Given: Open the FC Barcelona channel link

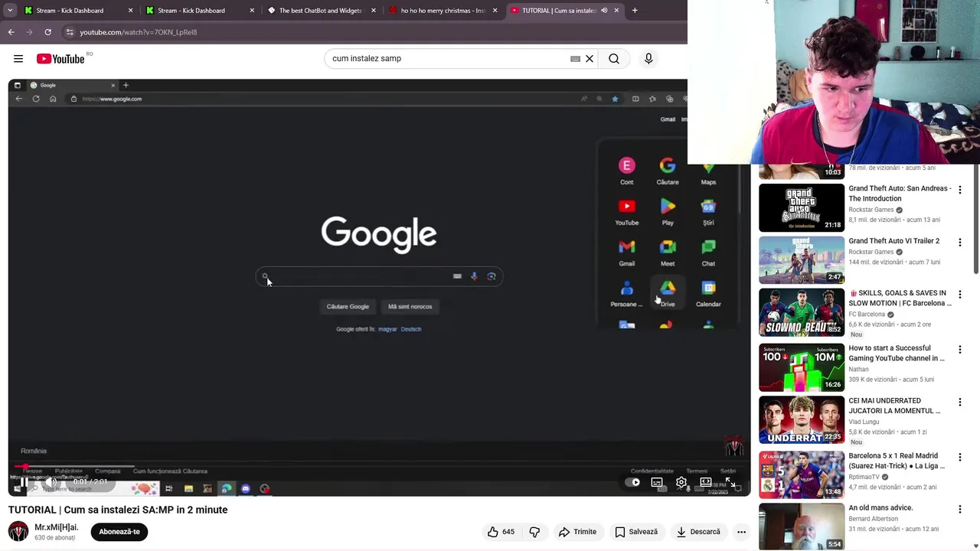Looking at the screenshot, I should 867,315.
